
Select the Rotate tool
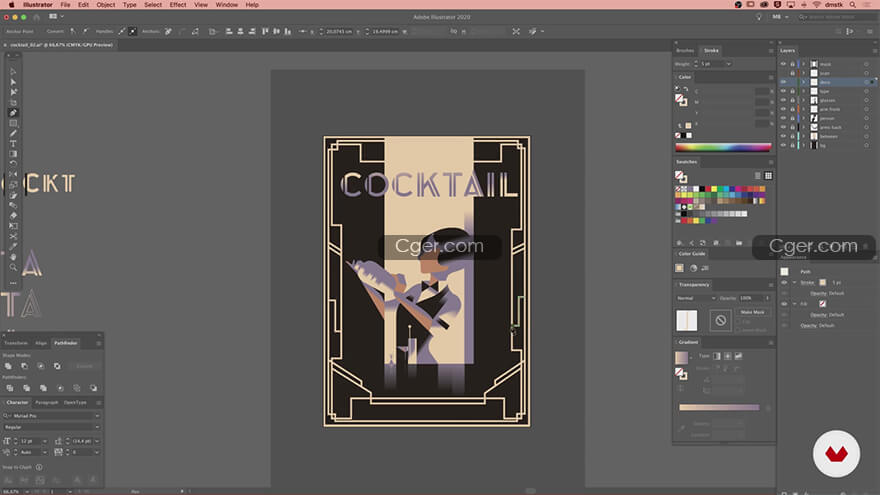point(13,164)
